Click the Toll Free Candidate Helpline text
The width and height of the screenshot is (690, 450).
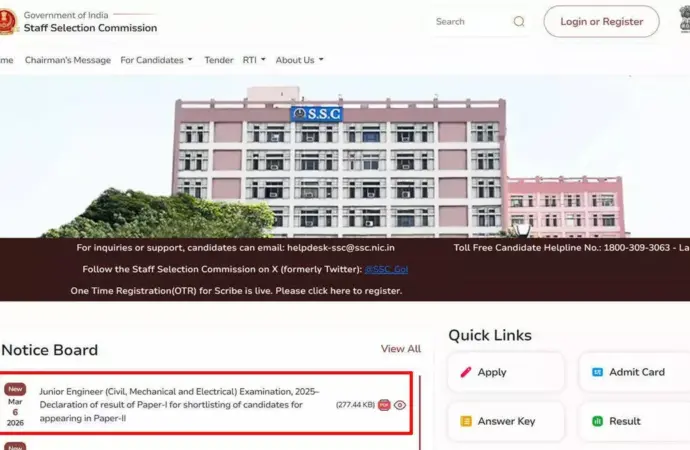pos(571,248)
